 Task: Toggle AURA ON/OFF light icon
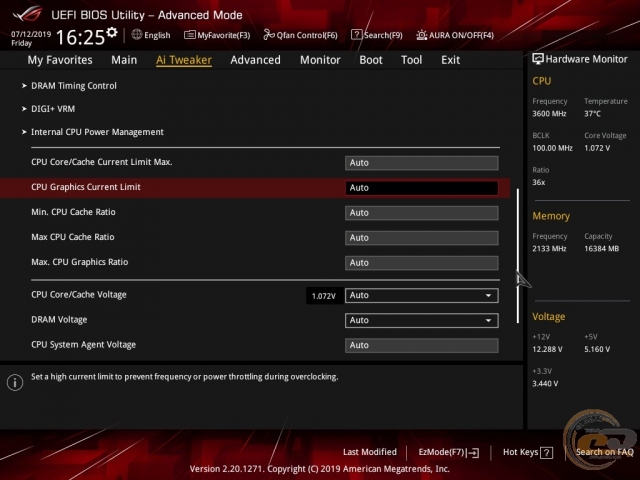[x=422, y=35]
